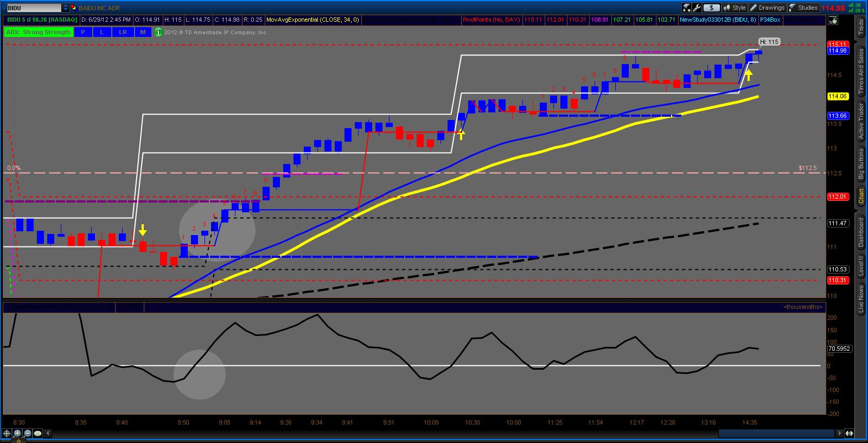Click the hand pointer icon below Studies
Image resolution: width=868 pixels, height=443 pixels.
click(x=833, y=20)
